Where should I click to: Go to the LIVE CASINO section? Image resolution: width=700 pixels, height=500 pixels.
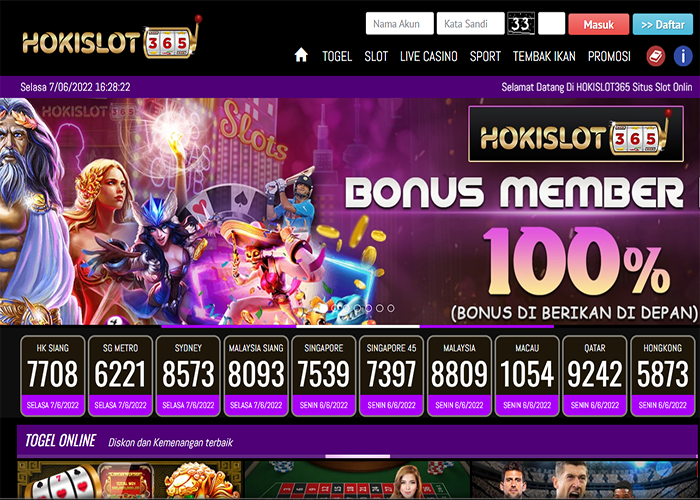pyautogui.click(x=429, y=56)
